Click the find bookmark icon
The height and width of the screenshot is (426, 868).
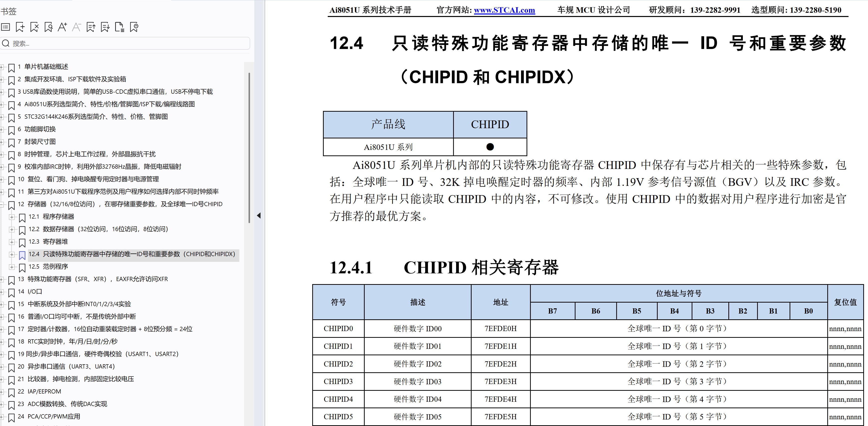tap(48, 27)
